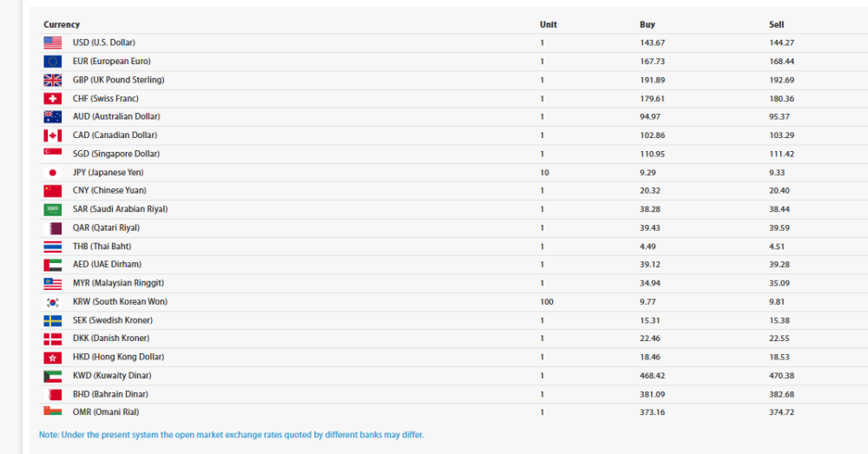Click the South Korean Won flag icon
Screen dimensions: 868x454
(52, 302)
